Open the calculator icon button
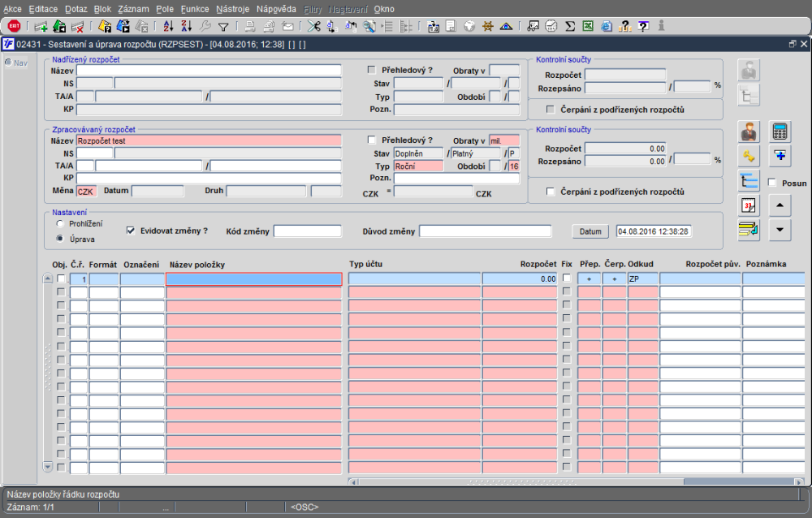The width and height of the screenshot is (812, 518). [x=780, y=131]
